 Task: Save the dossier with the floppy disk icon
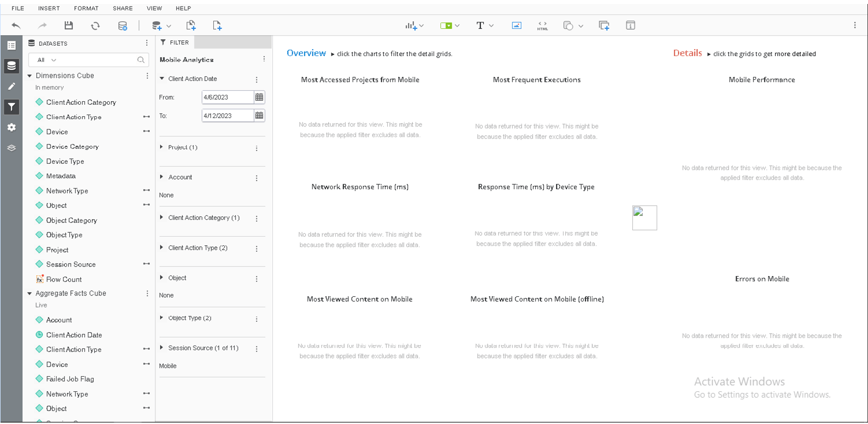tap(68, 26)
